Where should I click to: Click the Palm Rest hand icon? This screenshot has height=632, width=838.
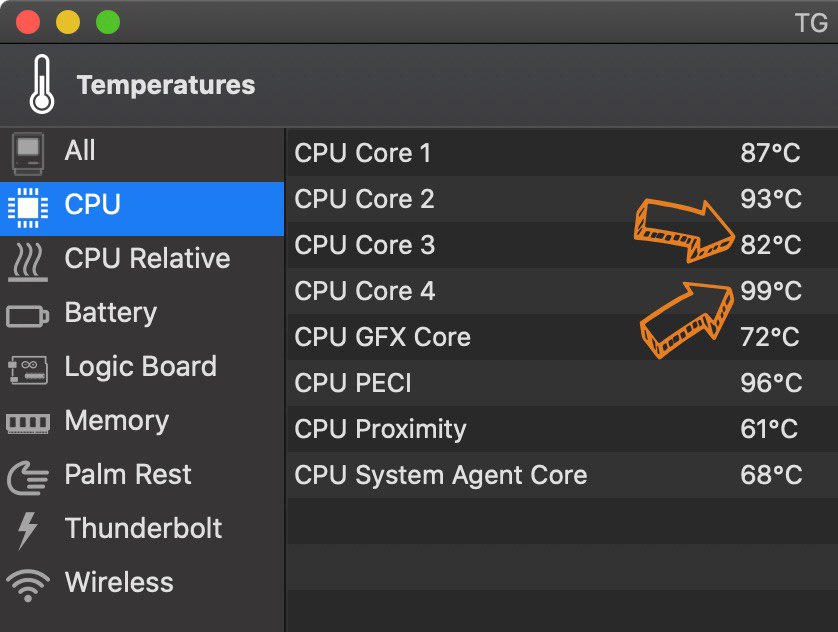(x=28, y=478)
